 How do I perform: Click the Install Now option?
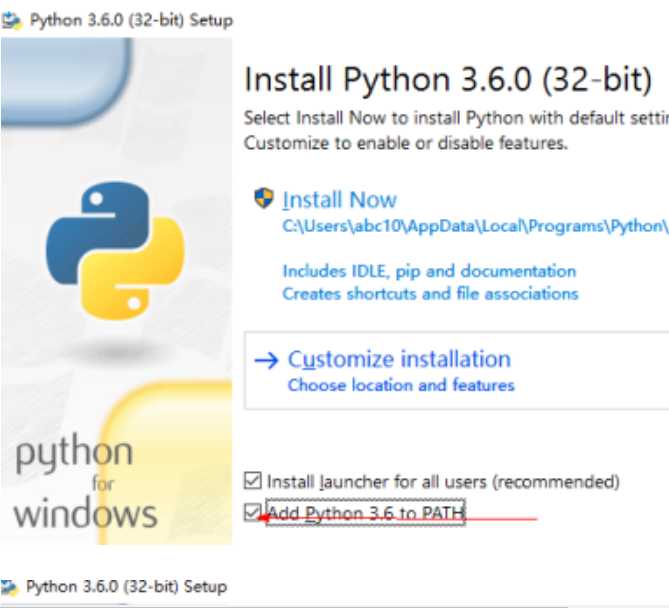tap(340, 200)
